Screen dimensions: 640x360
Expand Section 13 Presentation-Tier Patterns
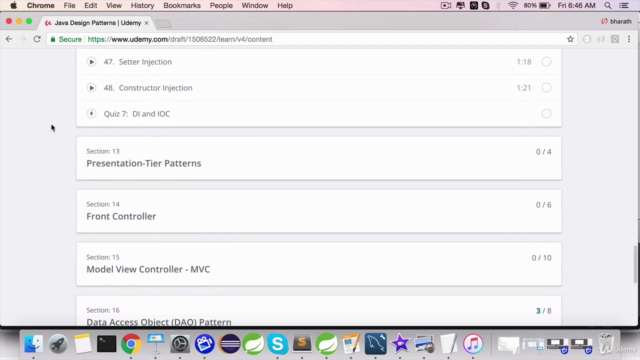pyautogui.click(x=319, y=158)
